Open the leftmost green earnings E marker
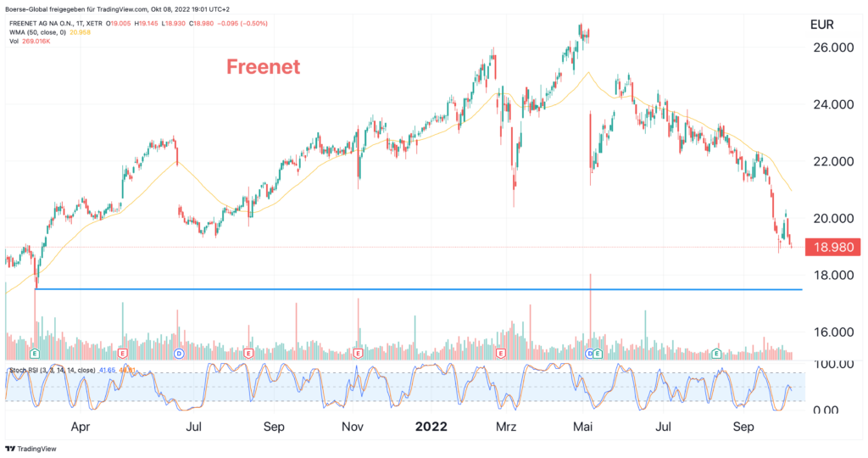 coord(35,354)
